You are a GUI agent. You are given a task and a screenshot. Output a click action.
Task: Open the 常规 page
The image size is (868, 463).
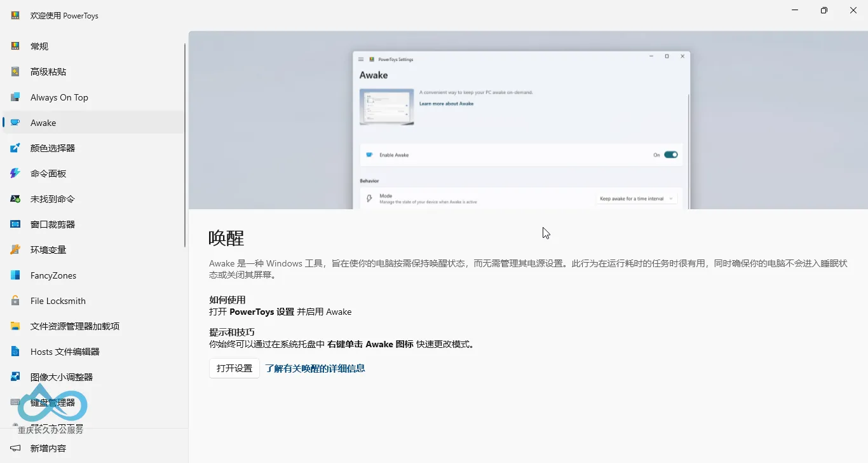pos(93,46)
